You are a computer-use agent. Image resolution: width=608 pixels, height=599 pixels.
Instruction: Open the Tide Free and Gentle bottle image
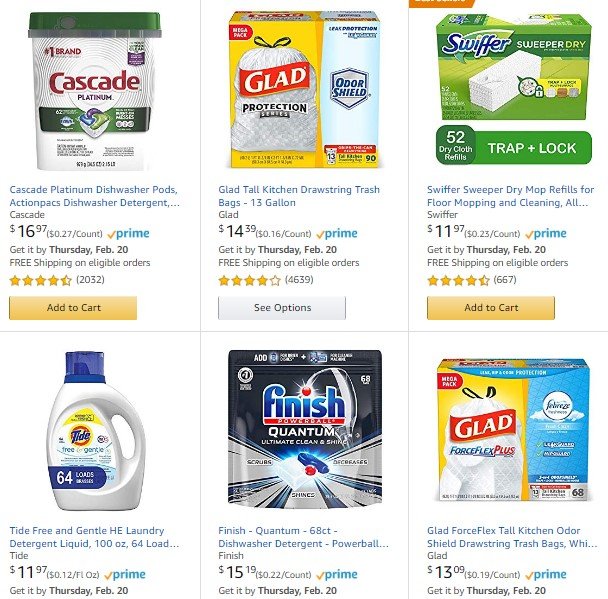coord(95,431)
